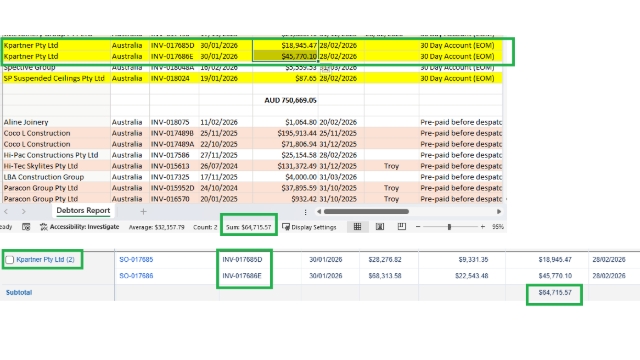Select cell INV-017686E in spreadsheet
The height and width of the screenshot is (360, 640).
(x=174, y=56)
